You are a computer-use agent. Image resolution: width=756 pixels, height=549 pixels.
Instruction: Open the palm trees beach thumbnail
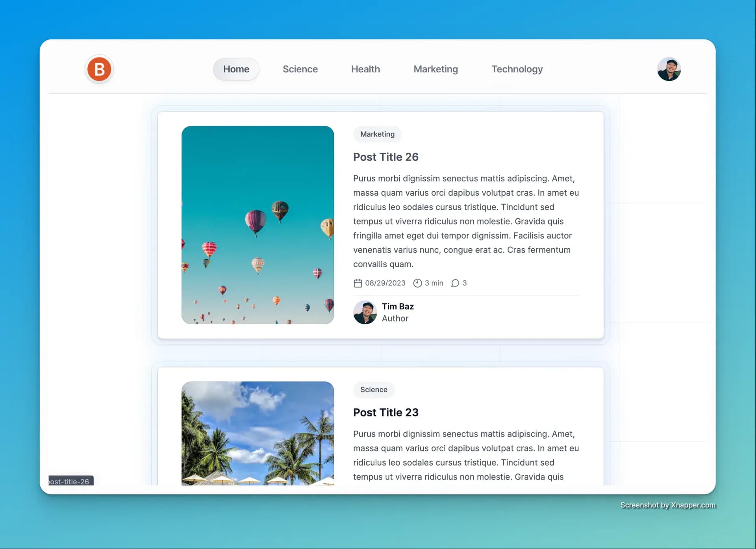[258, 433]
